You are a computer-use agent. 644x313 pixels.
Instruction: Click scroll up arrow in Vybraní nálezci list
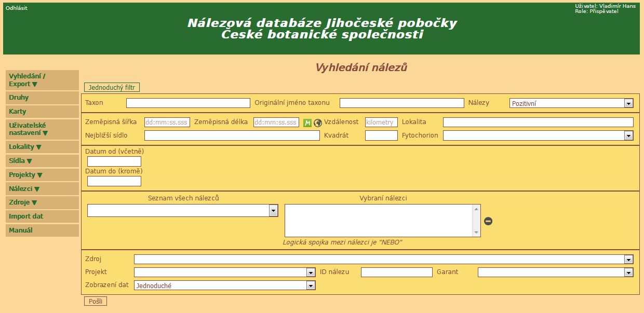(476, 209)
